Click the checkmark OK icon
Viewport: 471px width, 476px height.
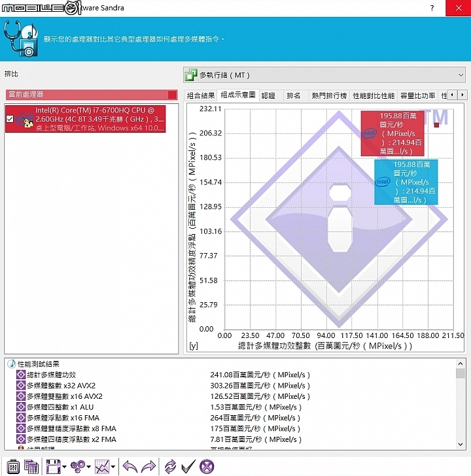(x=188, y=466)
